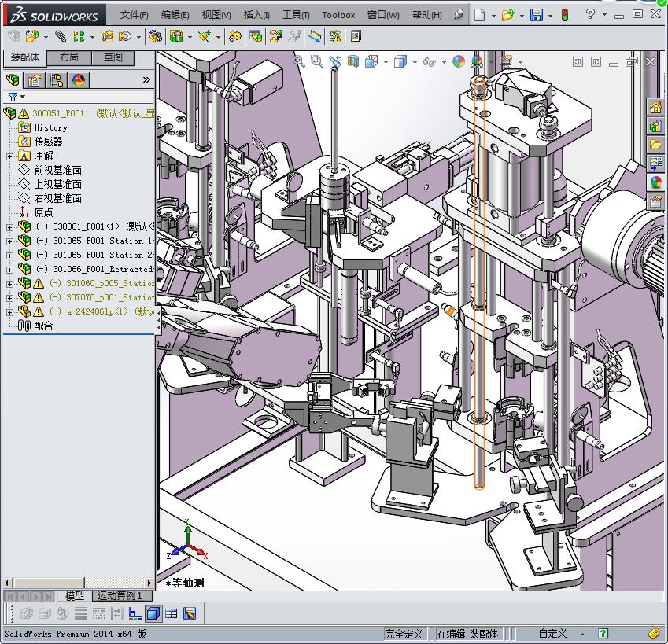This screenshot has height=644, width=668.
Task: Open the tree filter funnel dropdown
Action: [x=16, y=97]
